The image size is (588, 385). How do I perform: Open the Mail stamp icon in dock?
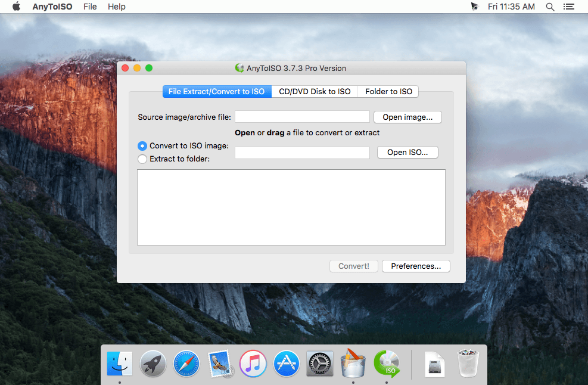[x=220, y=363]
